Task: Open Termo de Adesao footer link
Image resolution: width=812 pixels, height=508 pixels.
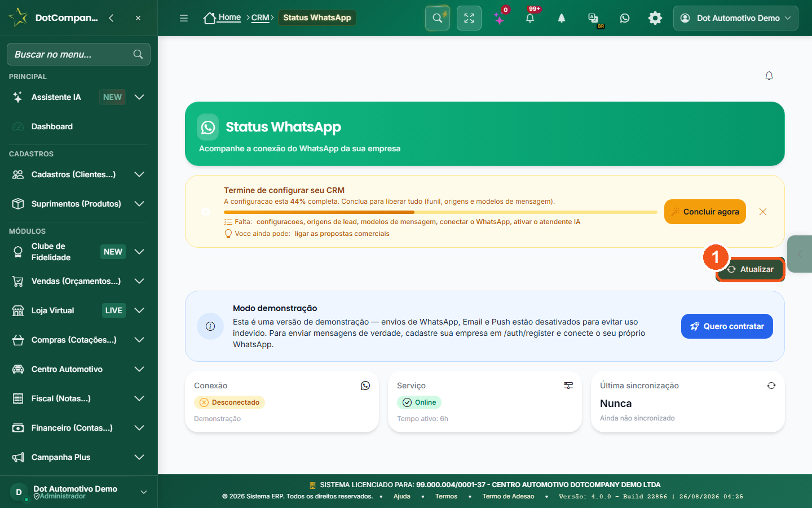Action: pyautogui.click(x=508, y=496)
